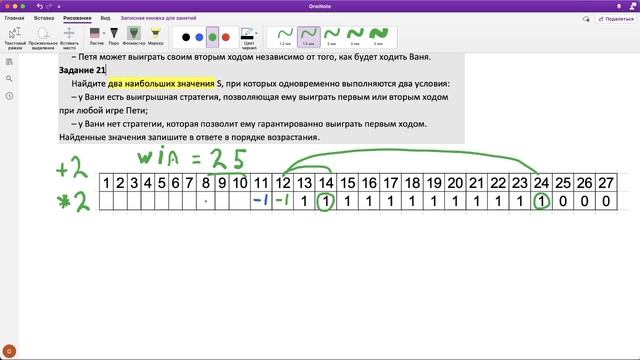Click top-row table cell 12
This screenshot has width=640, height=360.
tap(282, 183)
